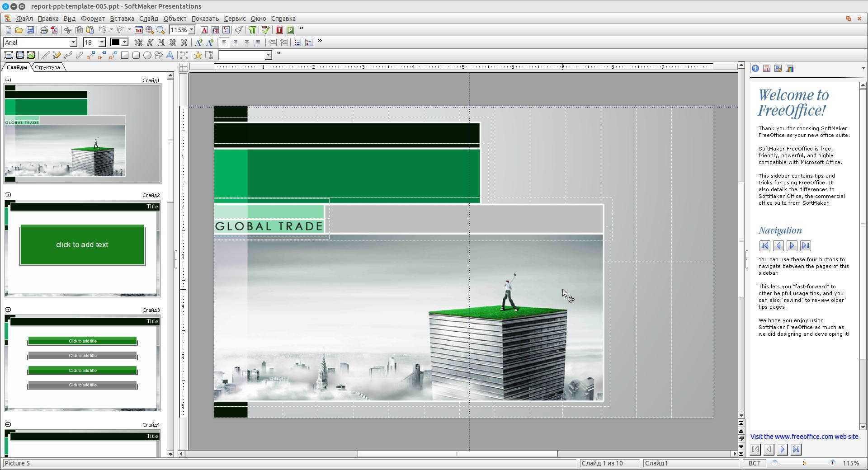The height and width of the screenshot is (470, 868).
Task: Toggle italic formatting (К)
Action: pyautogui.click(x=150, y=42)
